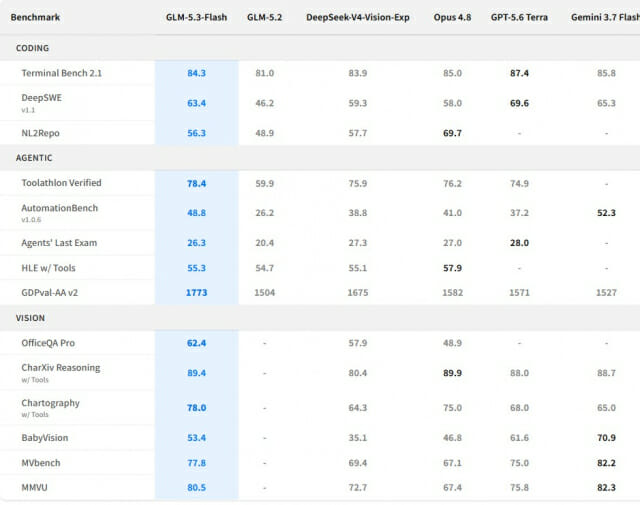Click the NL2Repo row label
This screenshot has width=640, height=505.
tap(40, 133)
